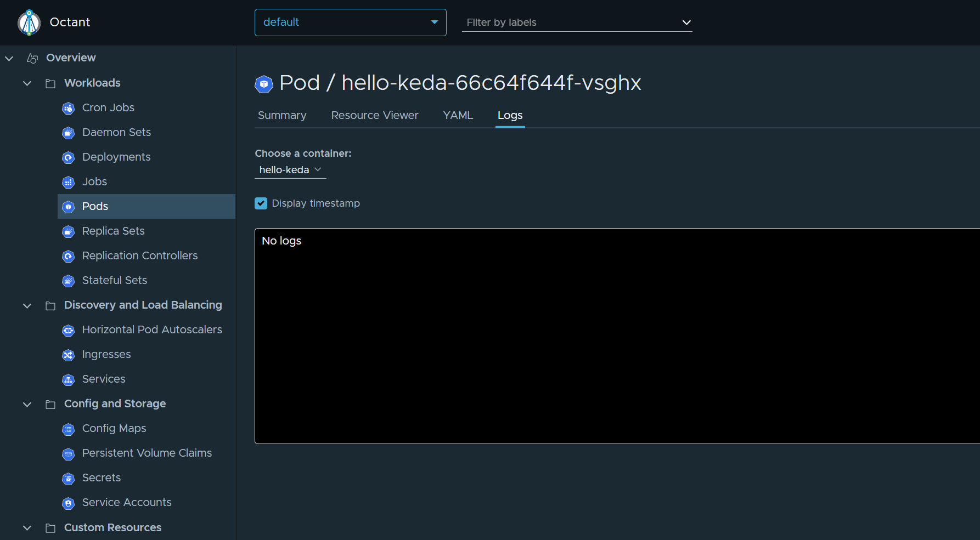This screenshot has width=980, height=540.
Task: Select the Secrets resource icon
Action: coord(68,478)
